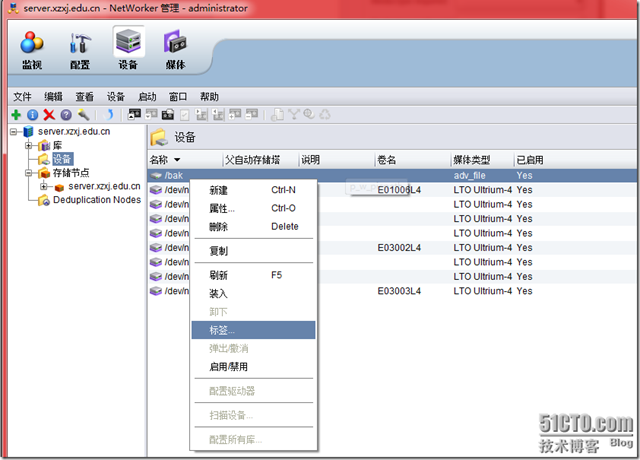The image size is (640, 460).
Task: Sort by 父自动存储塔 column header
Action: click(x=261, y=160)
